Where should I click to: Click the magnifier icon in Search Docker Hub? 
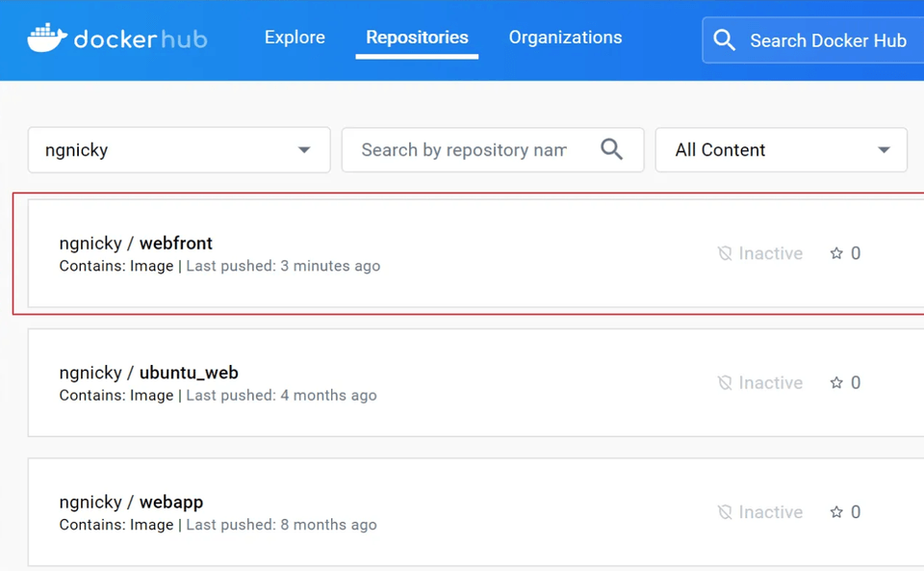724,40
